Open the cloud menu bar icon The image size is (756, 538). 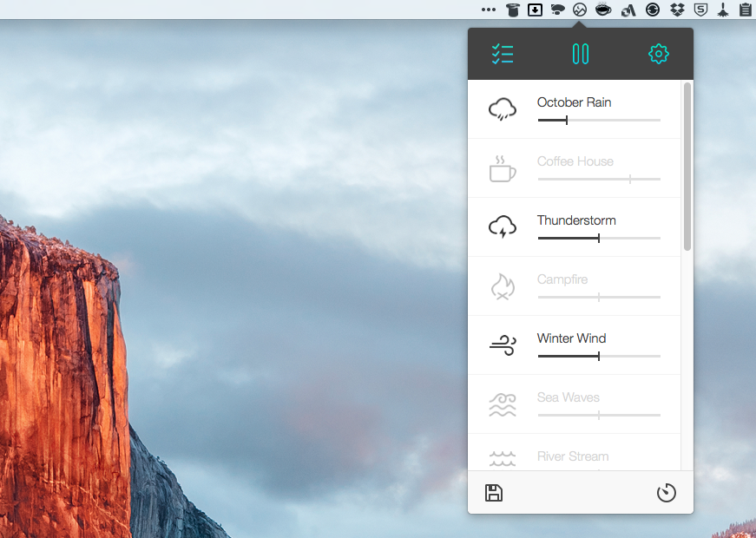557,10
